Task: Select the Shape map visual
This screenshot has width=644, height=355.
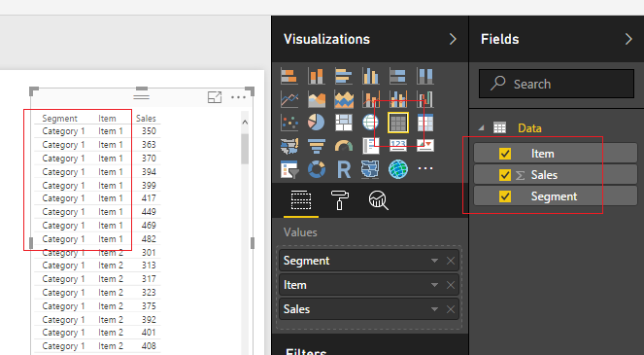Action: tap(370, 169)
